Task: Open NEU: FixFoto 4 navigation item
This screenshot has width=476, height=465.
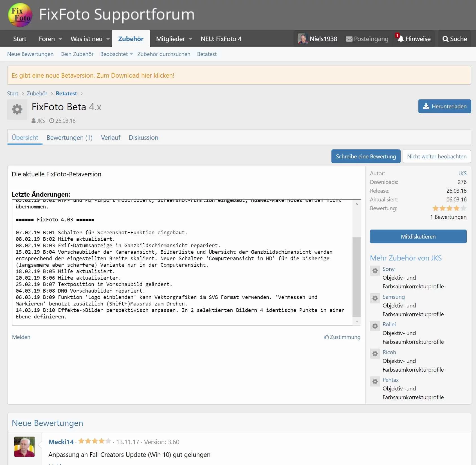Action: click(221, 39)
